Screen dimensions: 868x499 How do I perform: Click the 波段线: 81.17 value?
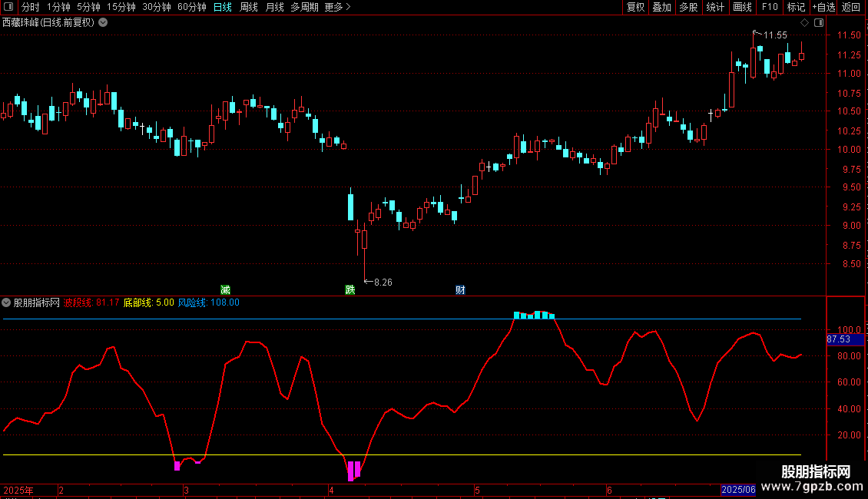pos(91,302)
